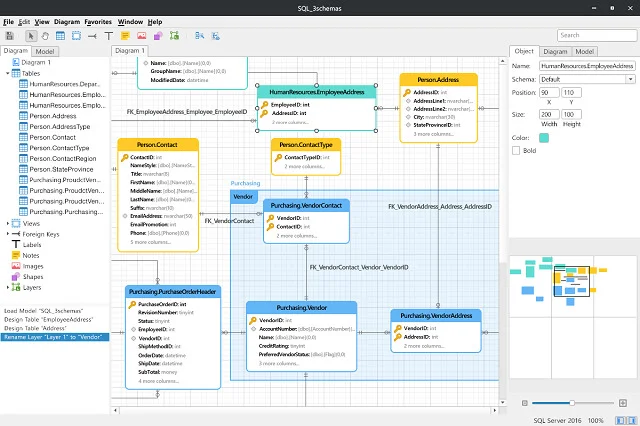The image size is (640, 426).
Task: Switch to Model tab in right panel
Action: click(x=584, y=51)
